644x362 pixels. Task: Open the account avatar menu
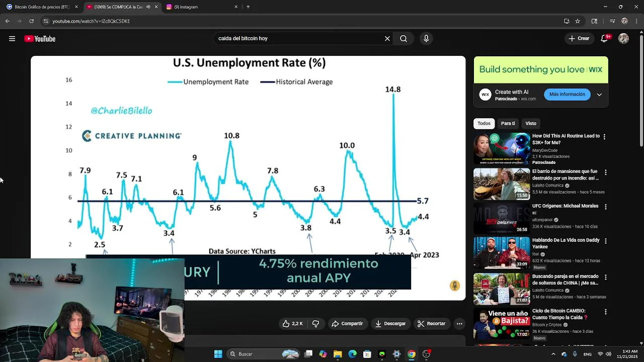point(623,38)
